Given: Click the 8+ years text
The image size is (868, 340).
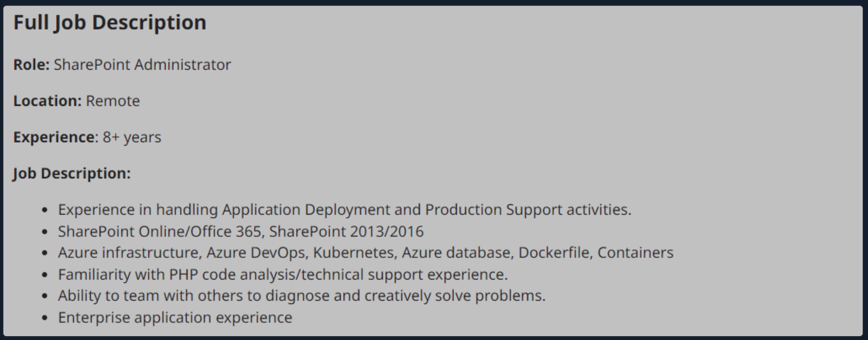Looking at the screenshot, I should click(132, 137).
